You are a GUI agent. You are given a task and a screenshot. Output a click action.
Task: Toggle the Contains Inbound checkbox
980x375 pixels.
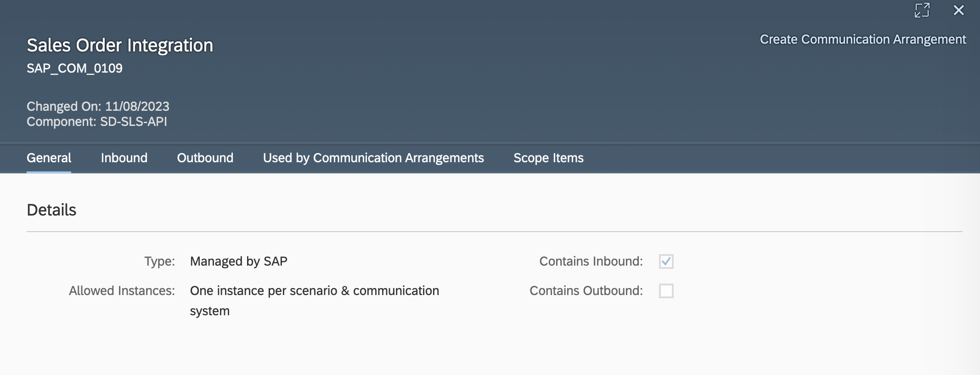(x=666, y=261)
